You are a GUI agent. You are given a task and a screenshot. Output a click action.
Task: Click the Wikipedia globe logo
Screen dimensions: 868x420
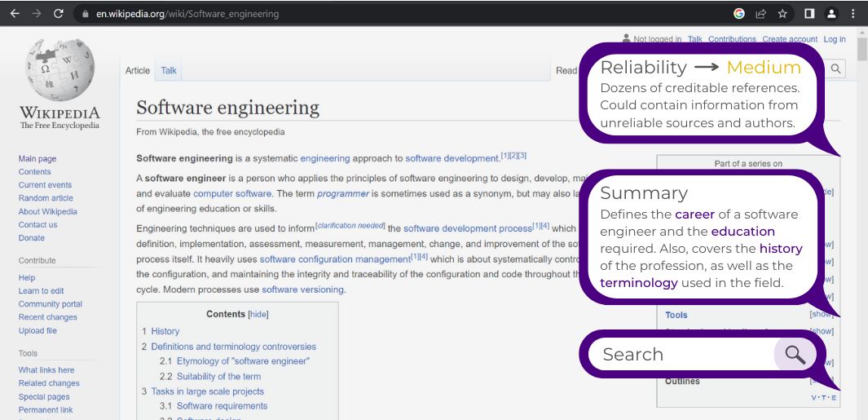[x=59, y=70]
